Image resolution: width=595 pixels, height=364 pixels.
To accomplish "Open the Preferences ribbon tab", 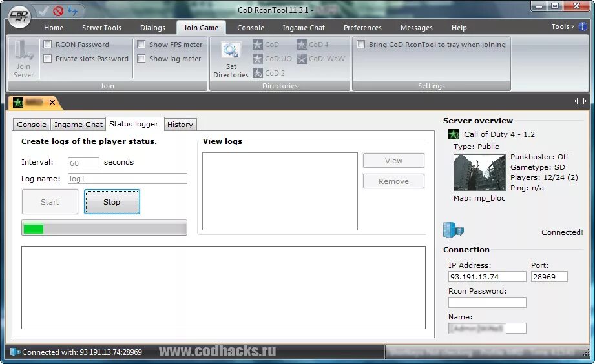I will click(362, 28).
